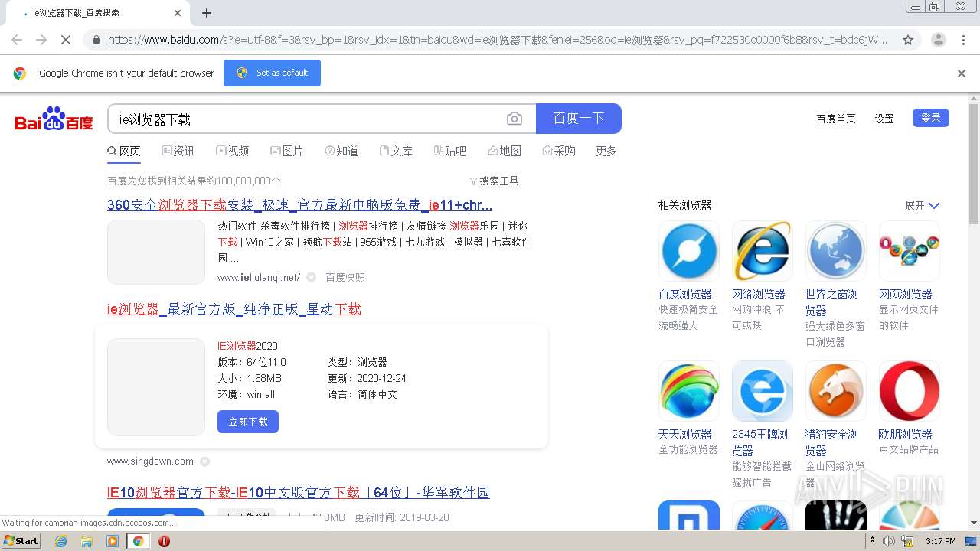The width and height of the screenshot is (980, 551).
Task: Open the 百度快照 cached page link
Action: tap(345, 277)
